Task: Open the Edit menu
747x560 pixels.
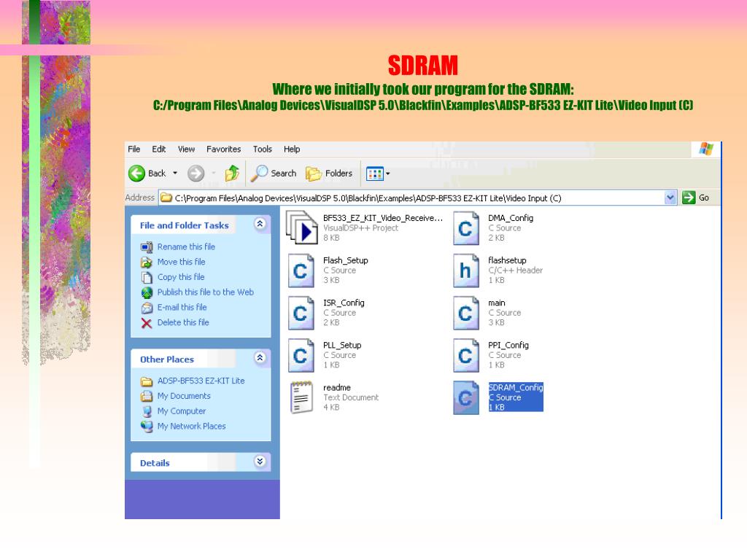Action: click(158, 149)
